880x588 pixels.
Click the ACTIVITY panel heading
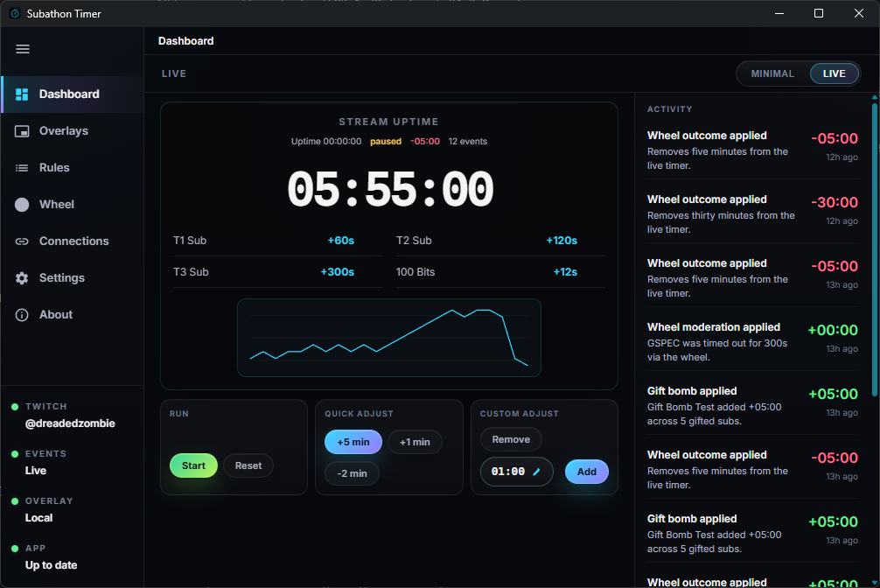pos(669,109)
